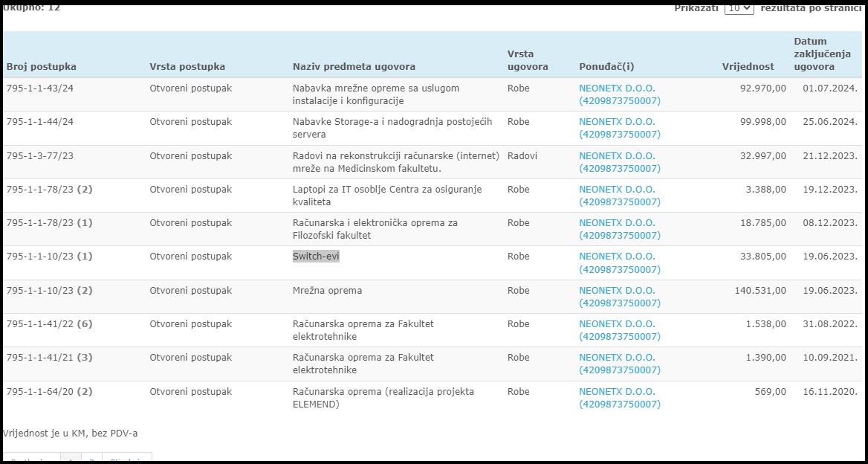Viewport: 868px width, 464px height.
Task: Select procedure number 795-1-3-77/23
Action: [x=40, y=156]
